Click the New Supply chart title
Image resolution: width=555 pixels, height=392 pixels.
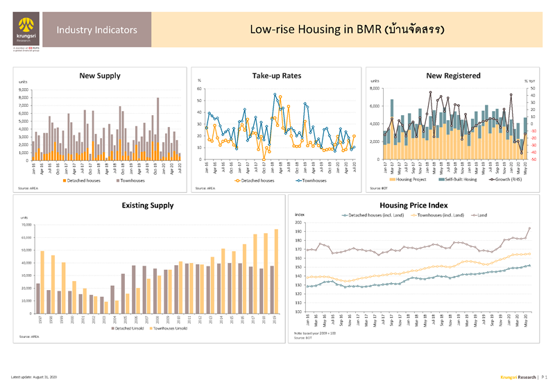coord(100,76)
